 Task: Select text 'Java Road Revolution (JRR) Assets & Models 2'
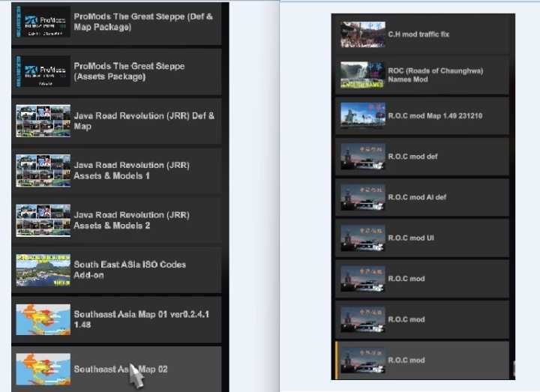click(x=131, y=220)
